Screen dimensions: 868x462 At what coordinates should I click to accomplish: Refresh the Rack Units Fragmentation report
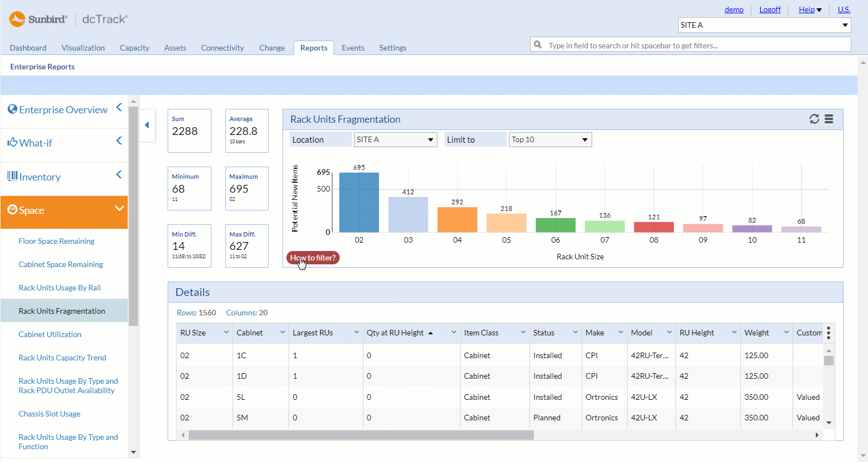tap(814, 119)
